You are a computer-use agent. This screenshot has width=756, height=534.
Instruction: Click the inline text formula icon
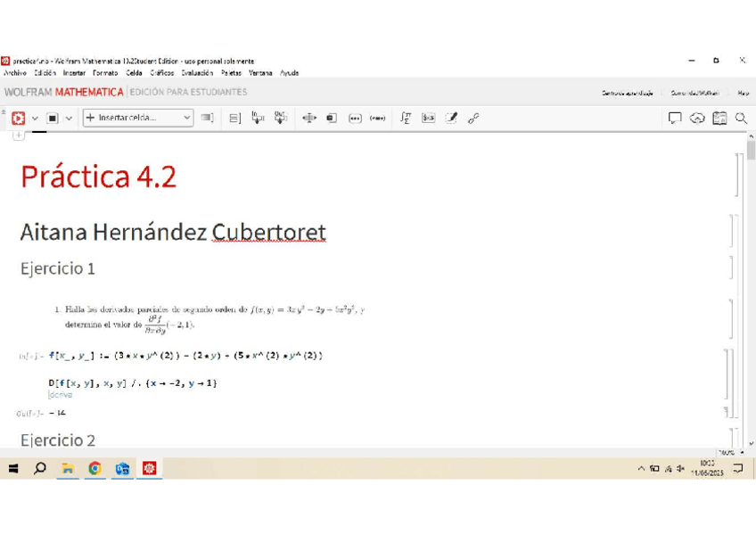pos(428,118)
